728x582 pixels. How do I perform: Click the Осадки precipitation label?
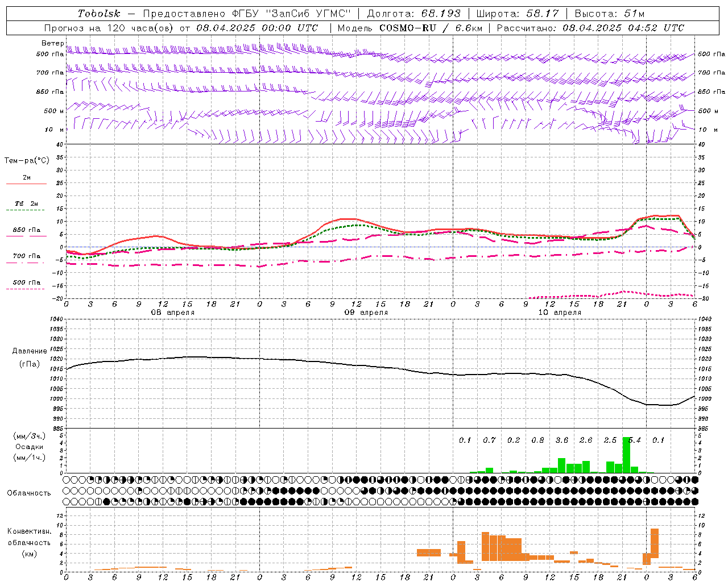[30, 447]
